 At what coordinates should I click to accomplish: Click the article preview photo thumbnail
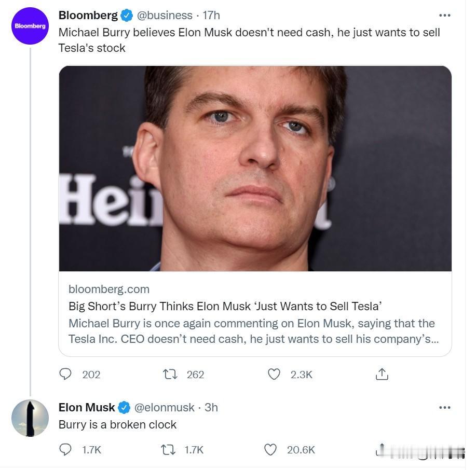(x=255, y=169)
